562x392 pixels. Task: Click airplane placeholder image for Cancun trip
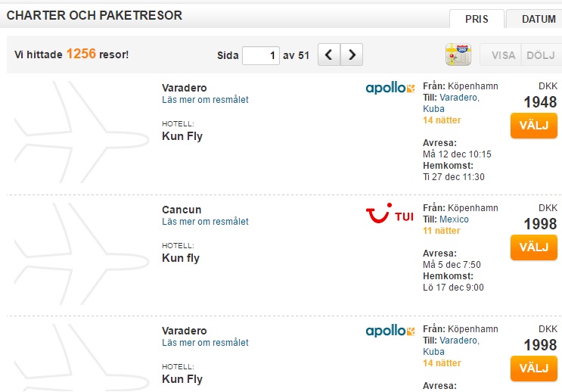pyautogui.click(x=82, y=254)
